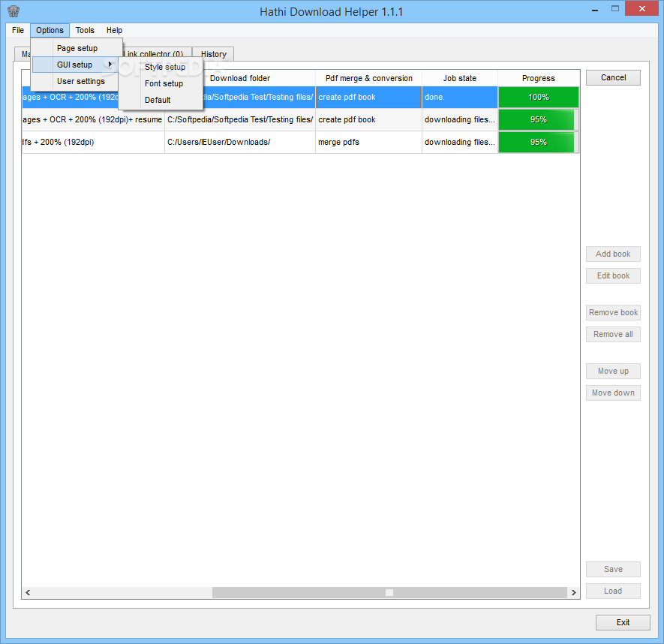Click the Load button
The image size is (664, 644).
tap(613, 591)
